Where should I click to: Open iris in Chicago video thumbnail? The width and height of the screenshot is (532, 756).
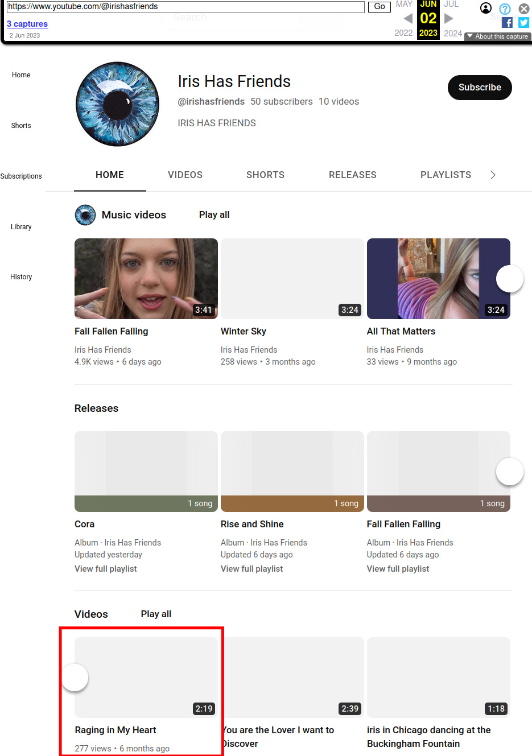(x=439, y=677)
